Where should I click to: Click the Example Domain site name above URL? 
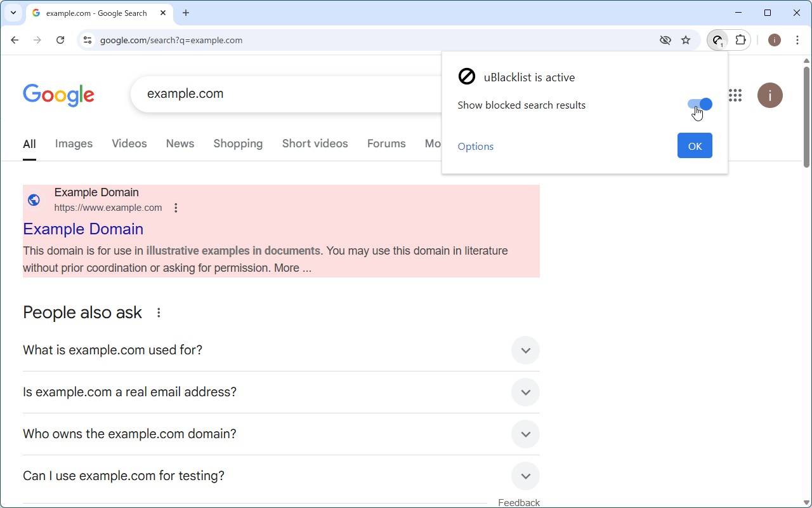(x=96, y=192)
